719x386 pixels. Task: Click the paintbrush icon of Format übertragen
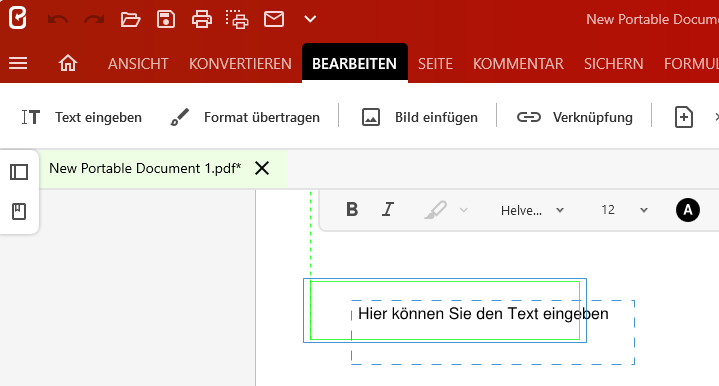pos(180,117)
